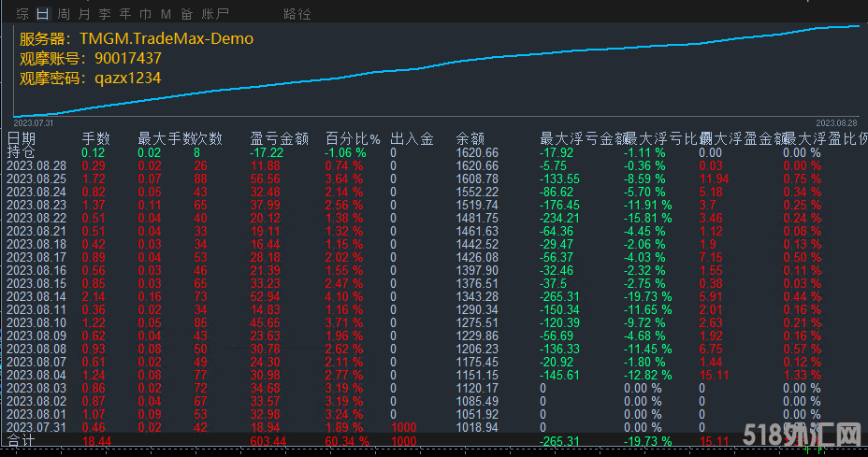This screenshot has height=457, width=868.
Task: Click total profit value 603.44
Action: pos(268,441)
